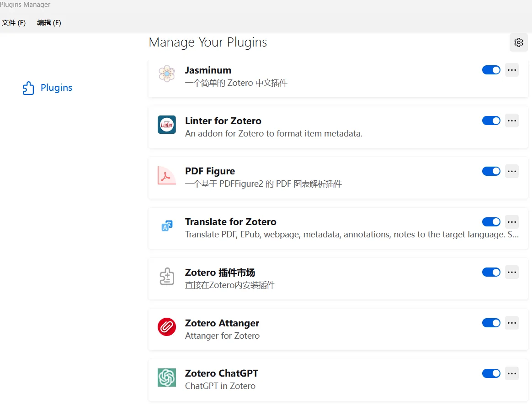Open the 编辑 (E) menu
This screenshot has width=532, height=404.
[x=49, y=23]
